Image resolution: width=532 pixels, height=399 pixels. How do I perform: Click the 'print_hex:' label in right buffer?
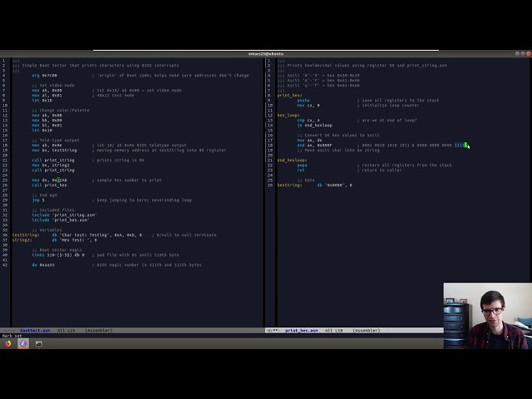pyautogui.click(x=289, y=96)
